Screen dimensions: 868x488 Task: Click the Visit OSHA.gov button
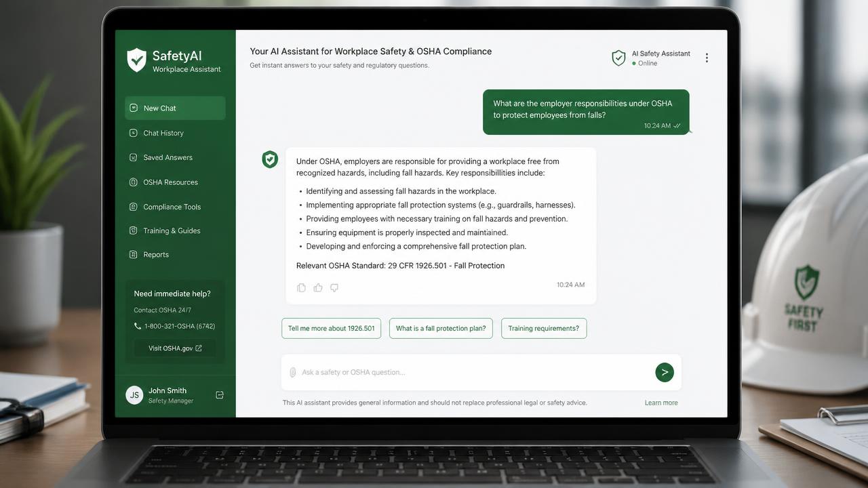point(175,348)
